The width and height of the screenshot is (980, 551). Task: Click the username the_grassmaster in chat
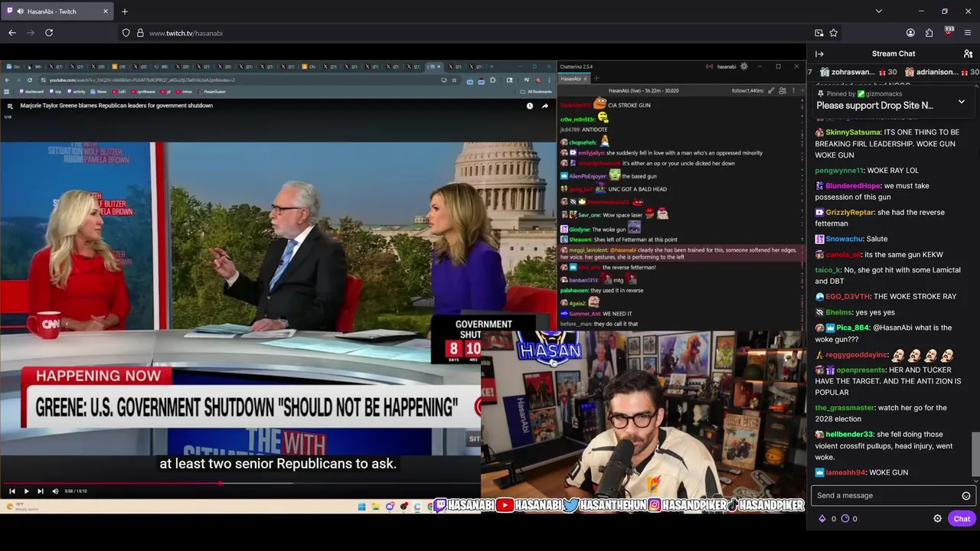pyautogui.click(x=844, y=408)
